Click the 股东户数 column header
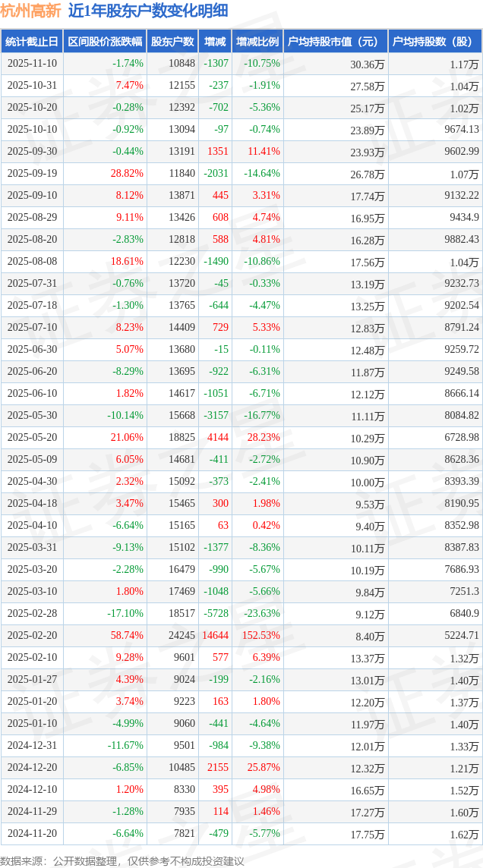This screenshot has width=483, height=868. coord(172,42)
